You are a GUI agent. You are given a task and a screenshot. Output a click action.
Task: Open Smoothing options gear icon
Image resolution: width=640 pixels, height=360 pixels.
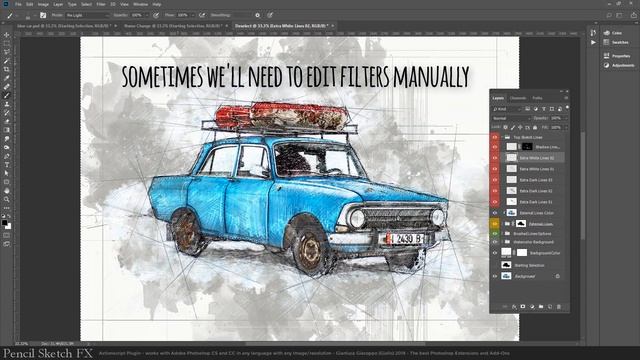point(258,15)
